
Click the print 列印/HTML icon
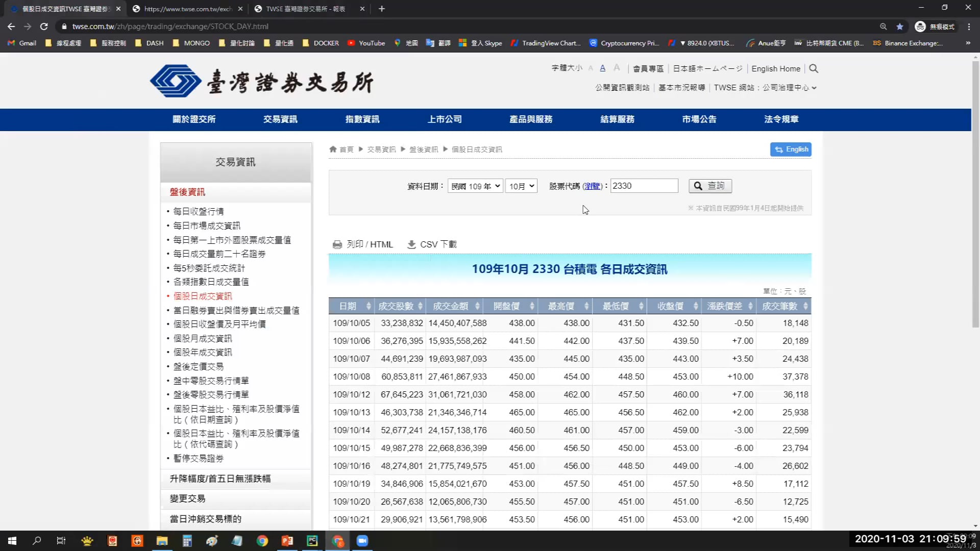(x=337, y=244)
